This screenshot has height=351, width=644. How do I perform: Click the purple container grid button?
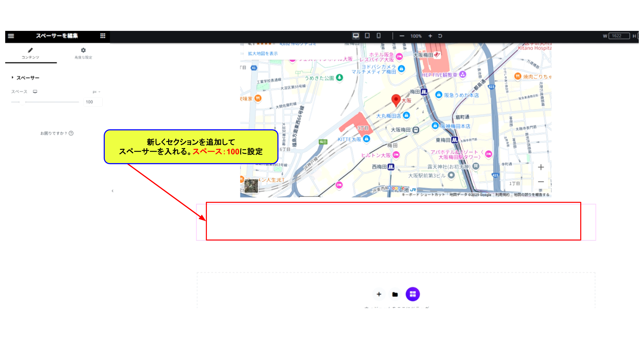[x=413, y=294]
